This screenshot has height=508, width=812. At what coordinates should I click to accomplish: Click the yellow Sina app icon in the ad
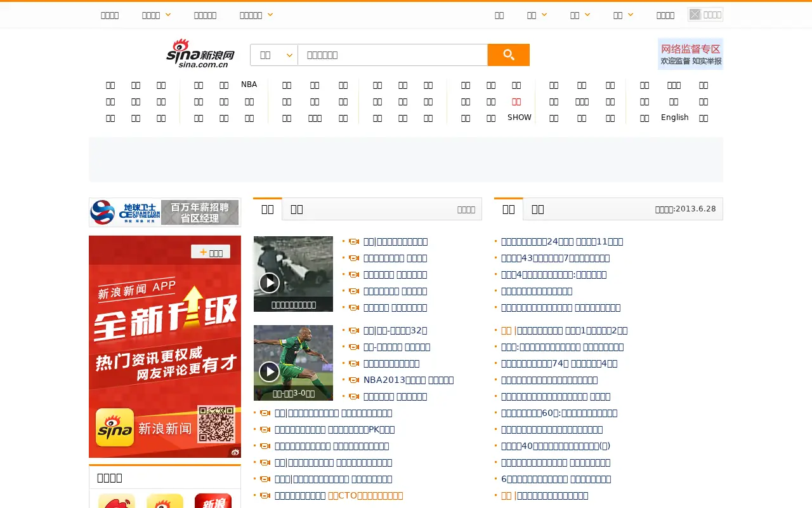[115, 427]
